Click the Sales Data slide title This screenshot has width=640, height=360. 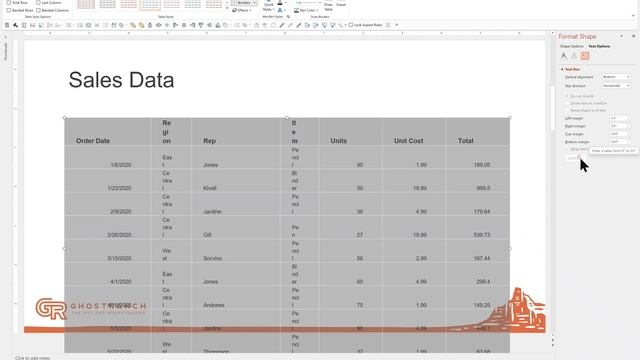(121, 80)
